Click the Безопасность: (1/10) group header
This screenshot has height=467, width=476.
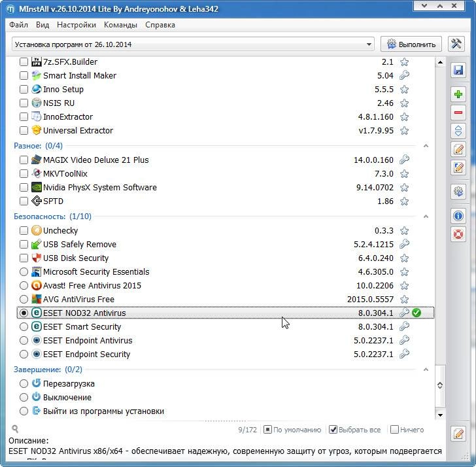click(x=52, y=216)
